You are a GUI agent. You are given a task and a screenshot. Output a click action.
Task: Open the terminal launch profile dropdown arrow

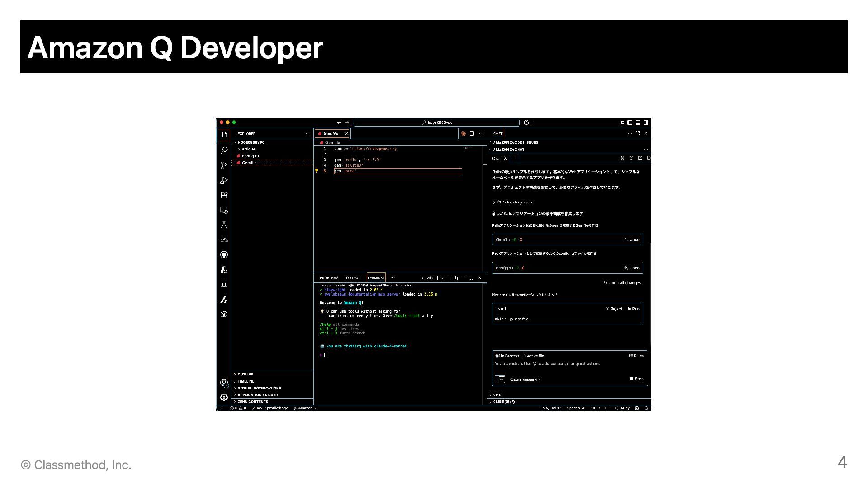coord(442,277)
